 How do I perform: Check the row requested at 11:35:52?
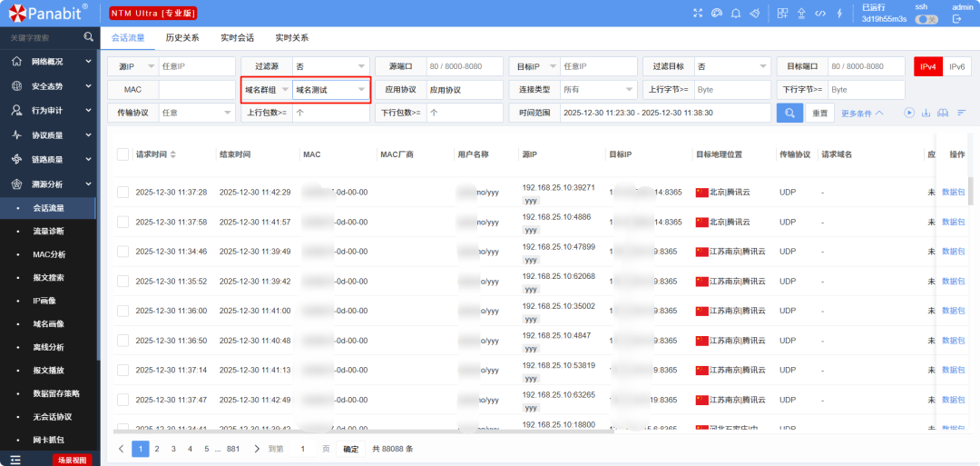[x=123, y=282]
